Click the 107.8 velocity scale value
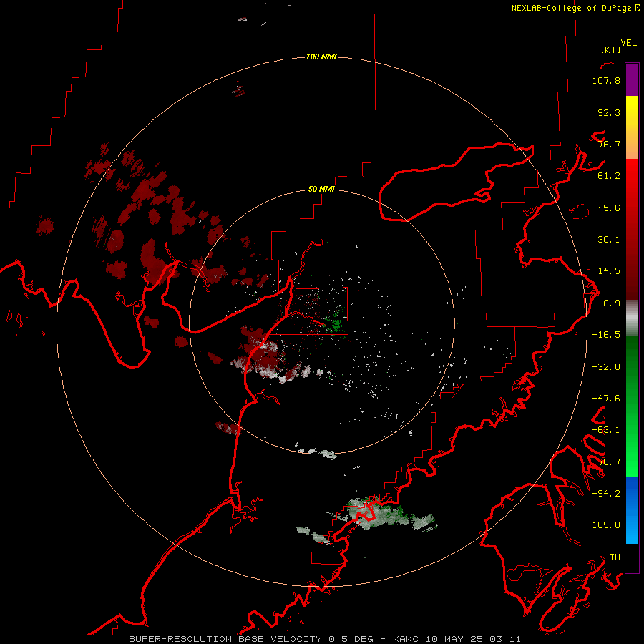Screen dimensions: 644x644 [606, 80]
